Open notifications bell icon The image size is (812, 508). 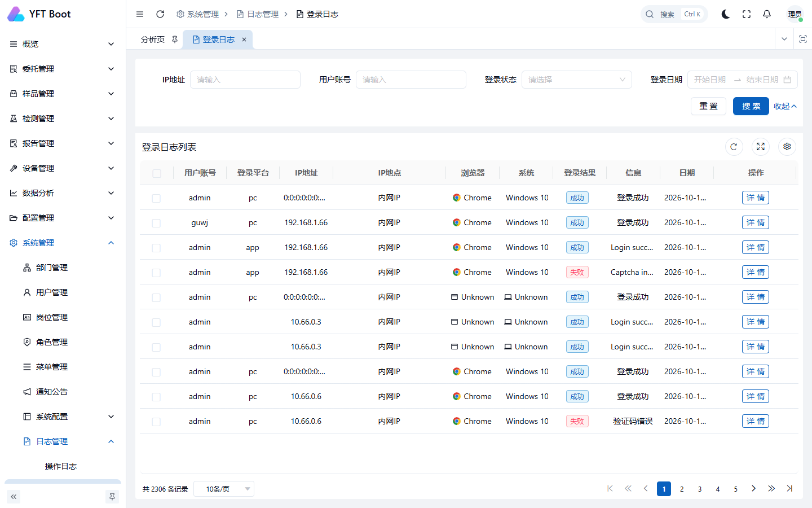tap(767, 14)
